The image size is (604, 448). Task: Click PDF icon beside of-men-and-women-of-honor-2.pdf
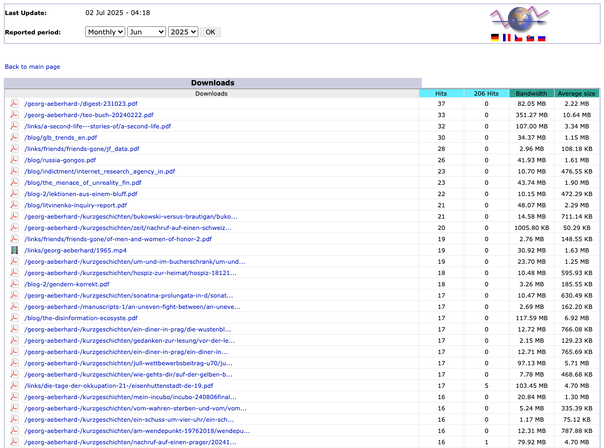[x=14, y=239]
